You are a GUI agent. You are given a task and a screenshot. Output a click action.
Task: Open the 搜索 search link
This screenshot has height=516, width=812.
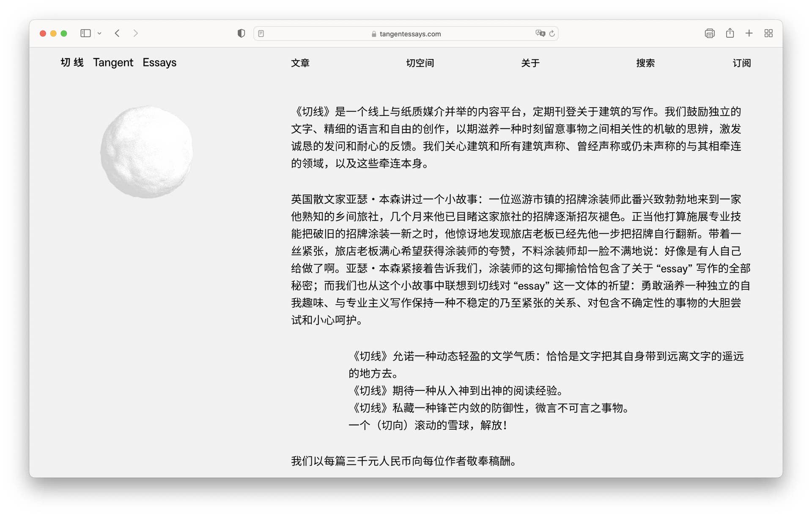coord(645,63)
